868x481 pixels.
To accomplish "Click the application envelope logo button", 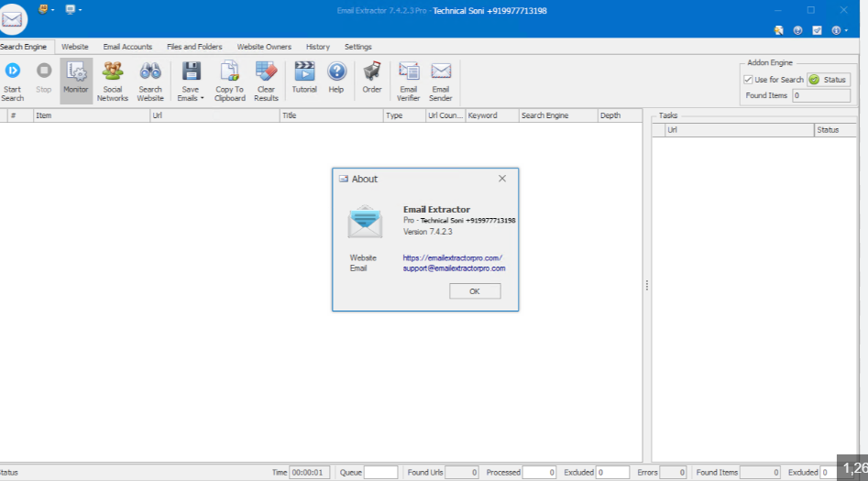I will [12, 19].
